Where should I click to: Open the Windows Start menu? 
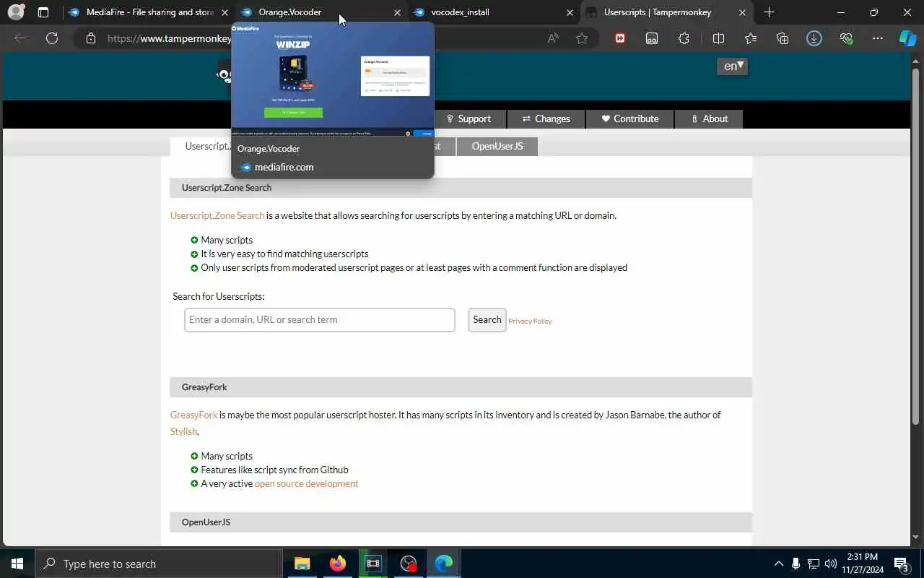click(17, 564)
